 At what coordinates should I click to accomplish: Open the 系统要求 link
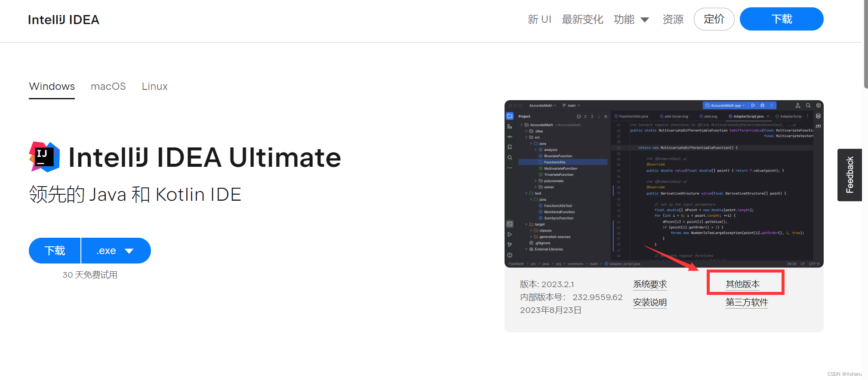650,284
